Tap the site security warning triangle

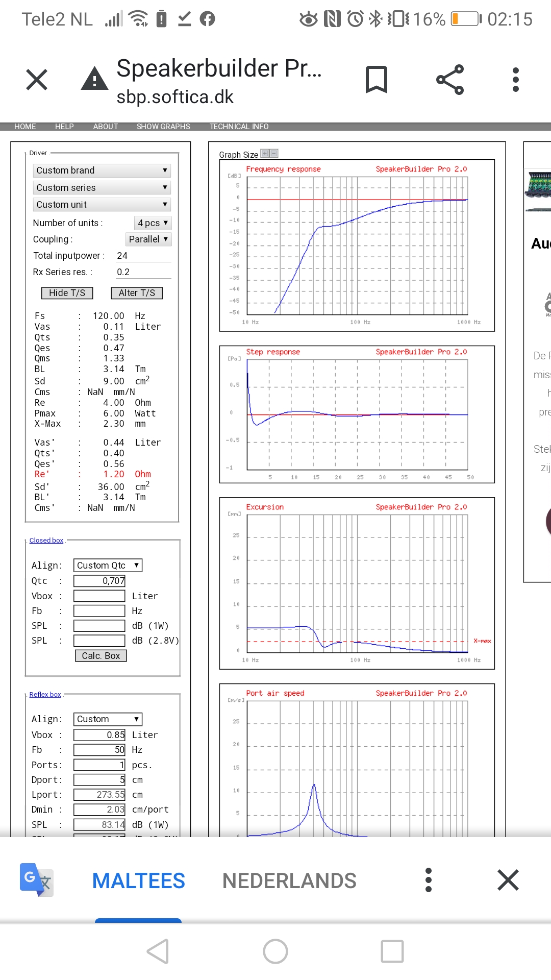[x=94, y=79]
